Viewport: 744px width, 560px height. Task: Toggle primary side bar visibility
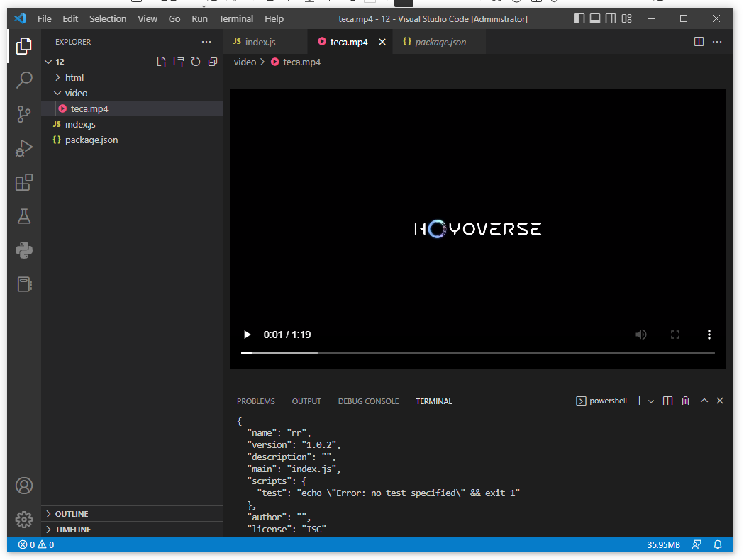pos(579,18)
